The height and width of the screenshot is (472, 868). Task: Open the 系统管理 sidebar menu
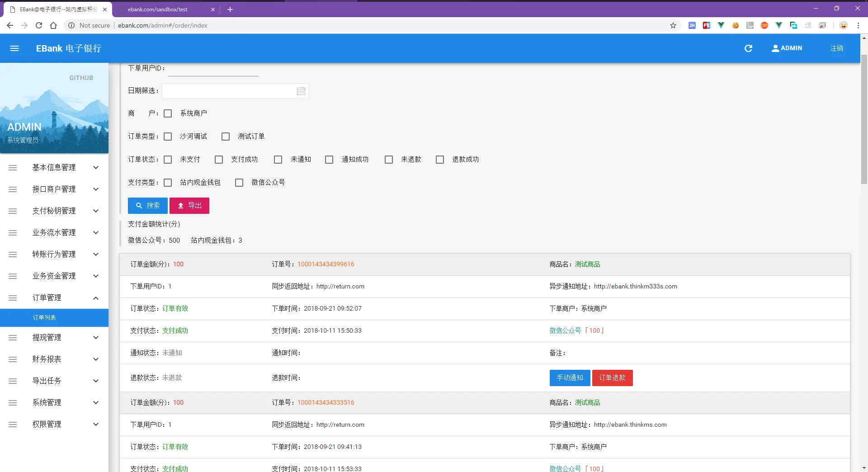54,403
